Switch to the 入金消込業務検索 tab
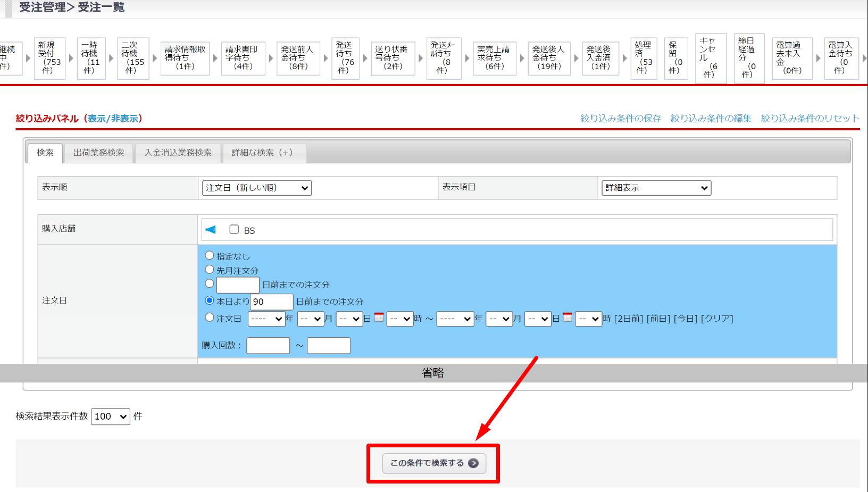Viewport: 868px width, 492px height. pos(178,153)
